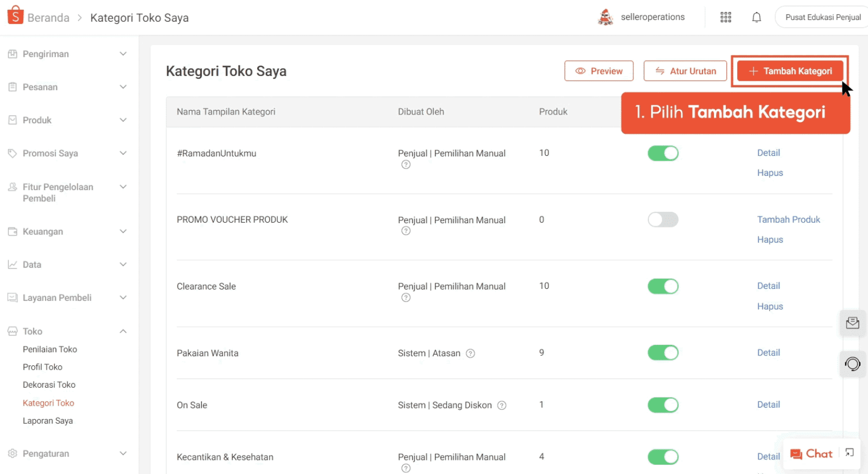Open Pusat Edukasi Penjual button
Image resolution: width=868 pixels, height=474 pixels.
822,17
